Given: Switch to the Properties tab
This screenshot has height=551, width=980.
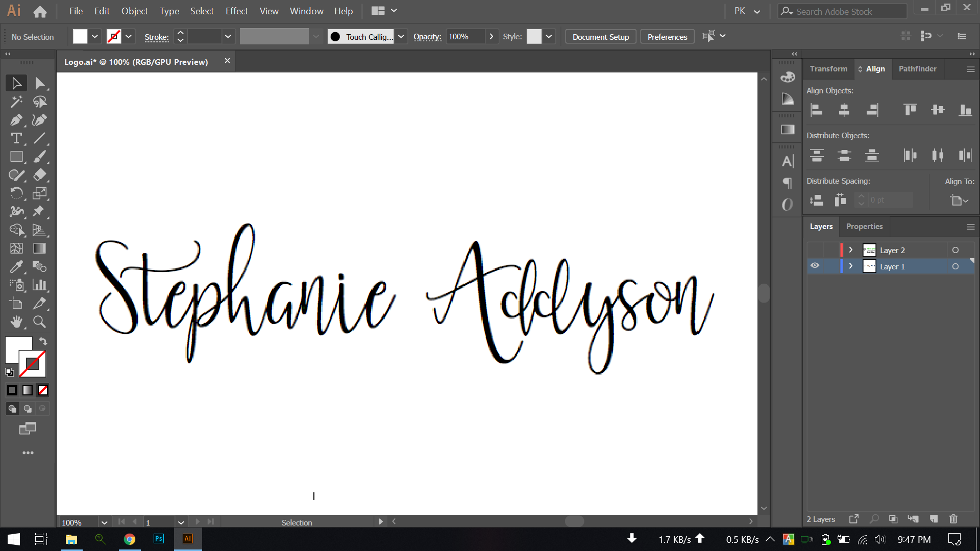Looking at the screenshot, I should [864, 227].
